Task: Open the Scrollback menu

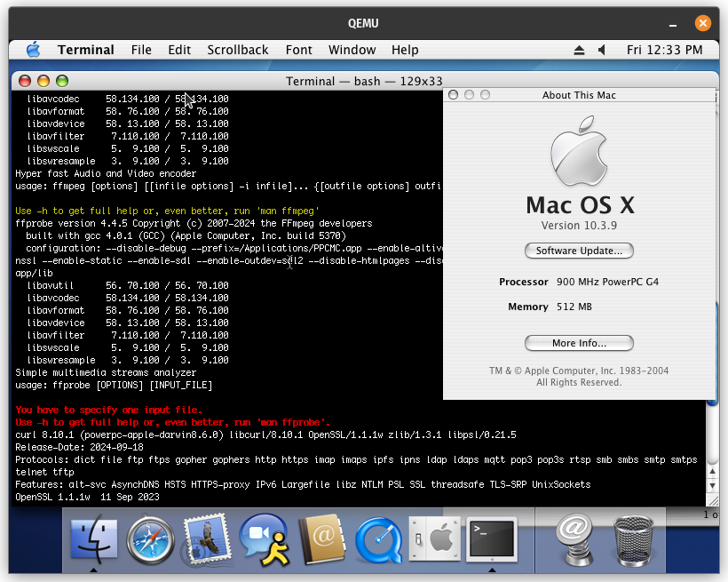Action: [238, 50]
